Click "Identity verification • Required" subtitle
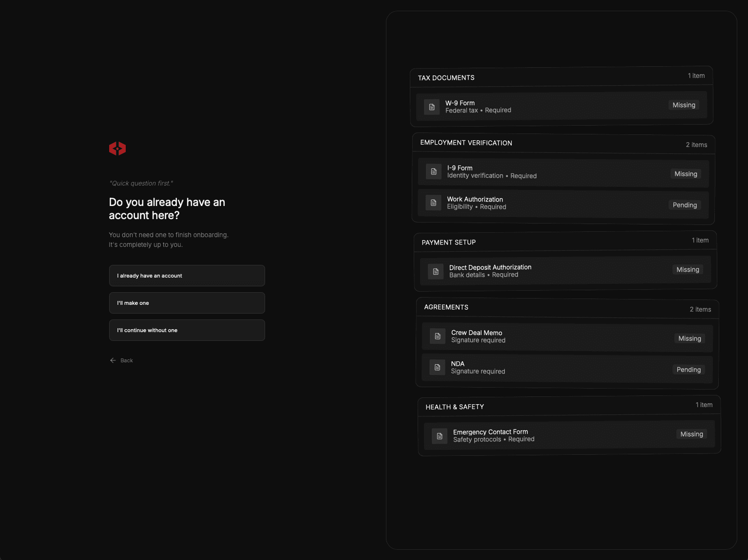Viewport: 748px width, 560px height. coord(492,176)
